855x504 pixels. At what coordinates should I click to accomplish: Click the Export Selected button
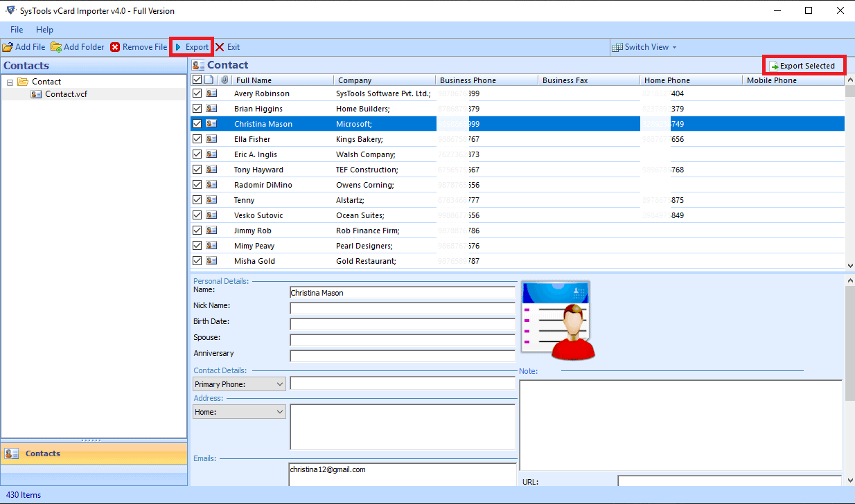(x=804, y=66)
